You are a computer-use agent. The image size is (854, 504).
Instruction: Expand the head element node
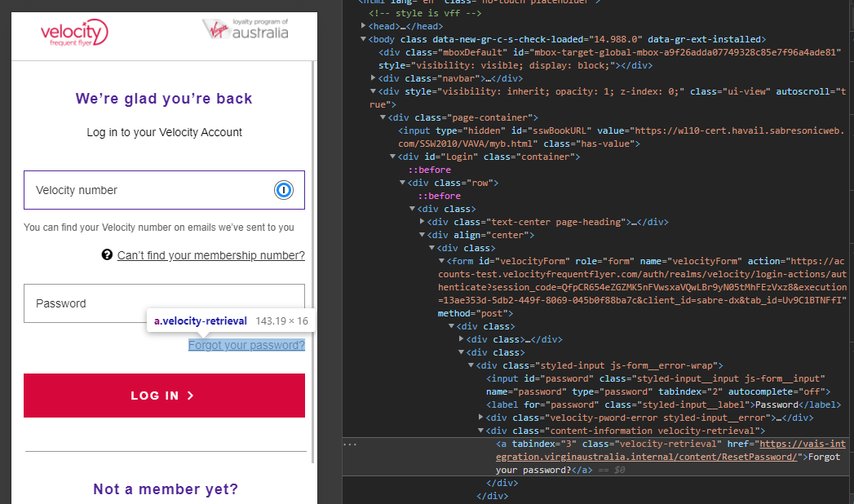click(363, 25)
